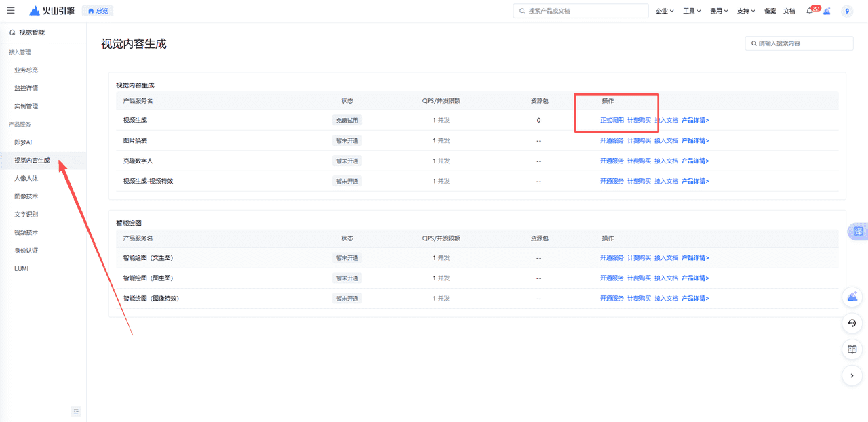Viewport: 868px width, 422px height.
Task: Click the 火山引擎 logo
Action: click(52, 11)
